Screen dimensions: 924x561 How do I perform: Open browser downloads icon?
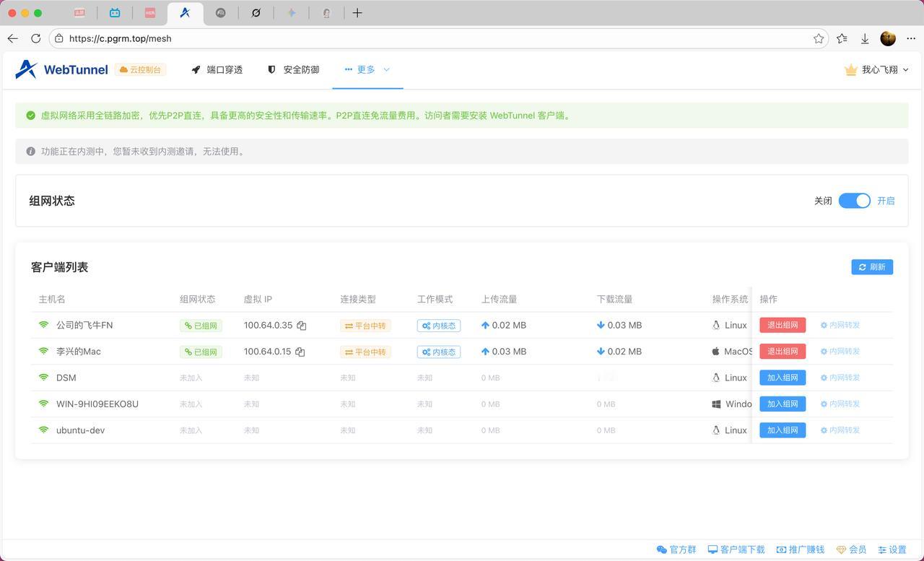click(864, 38)
